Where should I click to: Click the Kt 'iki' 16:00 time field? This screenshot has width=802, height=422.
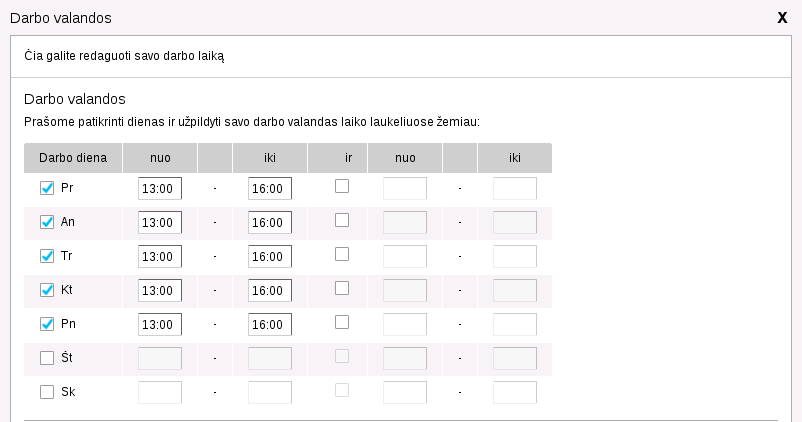tap(270, 291)
